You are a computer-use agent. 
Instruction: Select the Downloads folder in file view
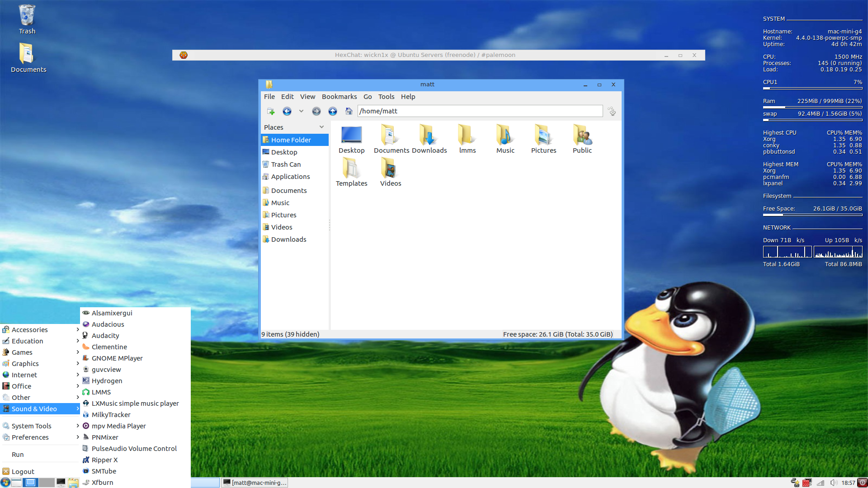click(429, 140)
